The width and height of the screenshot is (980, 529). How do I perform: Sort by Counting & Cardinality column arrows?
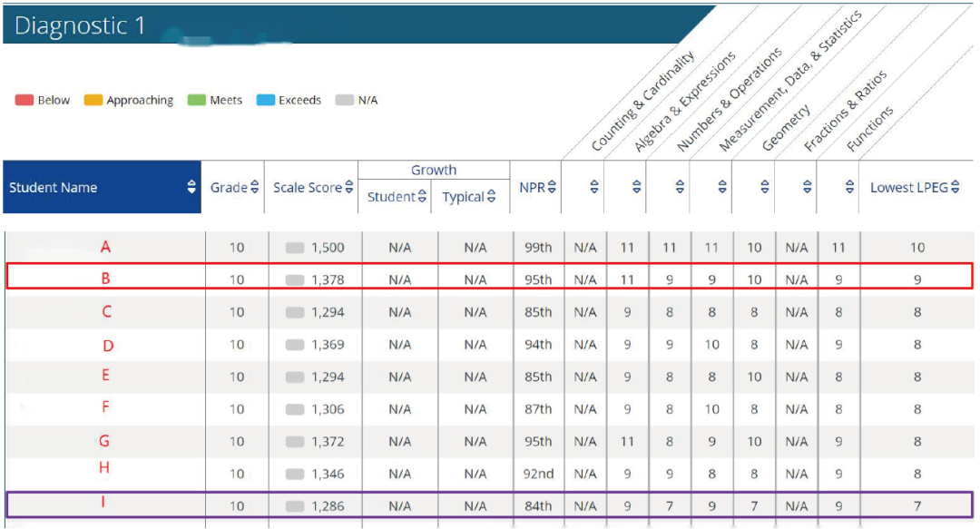[x=594, y=188]
